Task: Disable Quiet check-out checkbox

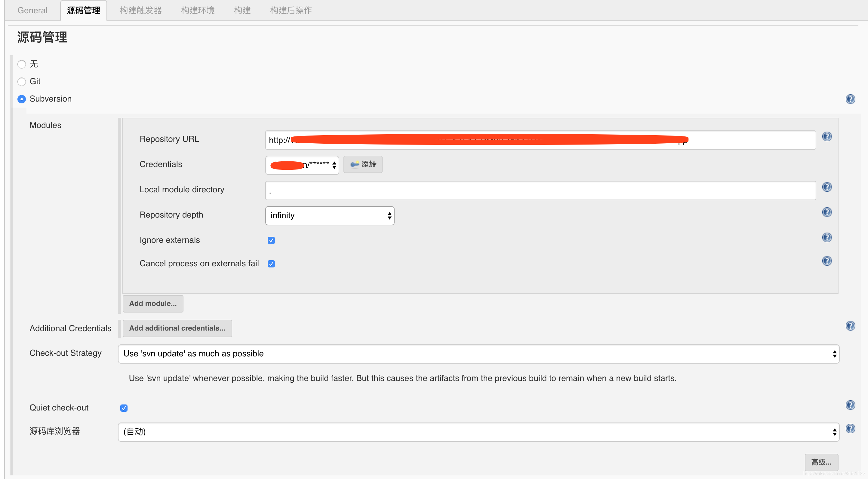Action: 124,408
